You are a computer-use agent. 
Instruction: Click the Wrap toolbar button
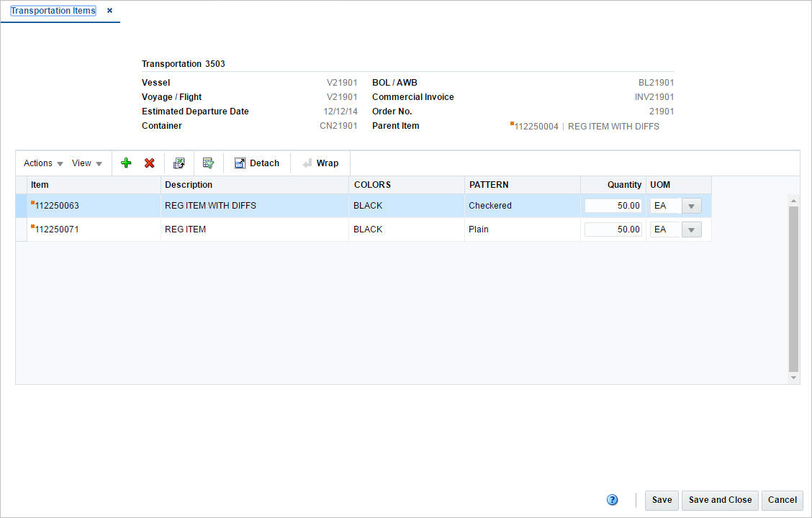click(320, 163)
